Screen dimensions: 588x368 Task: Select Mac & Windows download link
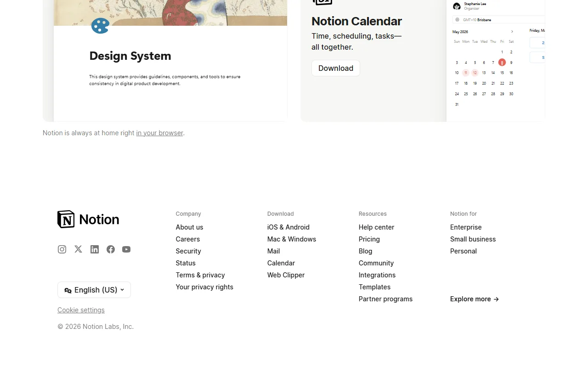click(x=292, y=239)
